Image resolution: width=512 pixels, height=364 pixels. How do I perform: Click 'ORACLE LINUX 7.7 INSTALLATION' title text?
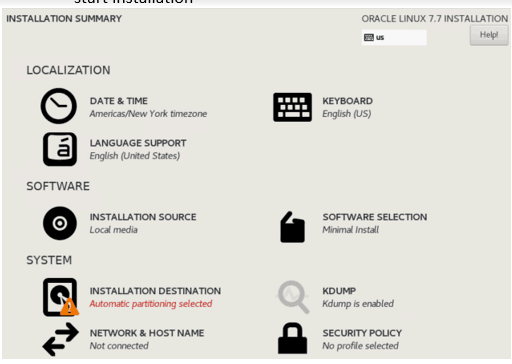tap(435, 19)
